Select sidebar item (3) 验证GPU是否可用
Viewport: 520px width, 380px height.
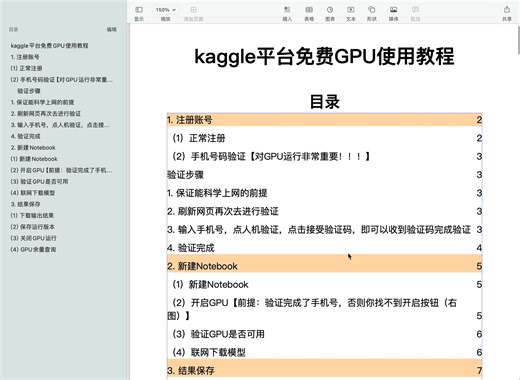pos(39,182)
